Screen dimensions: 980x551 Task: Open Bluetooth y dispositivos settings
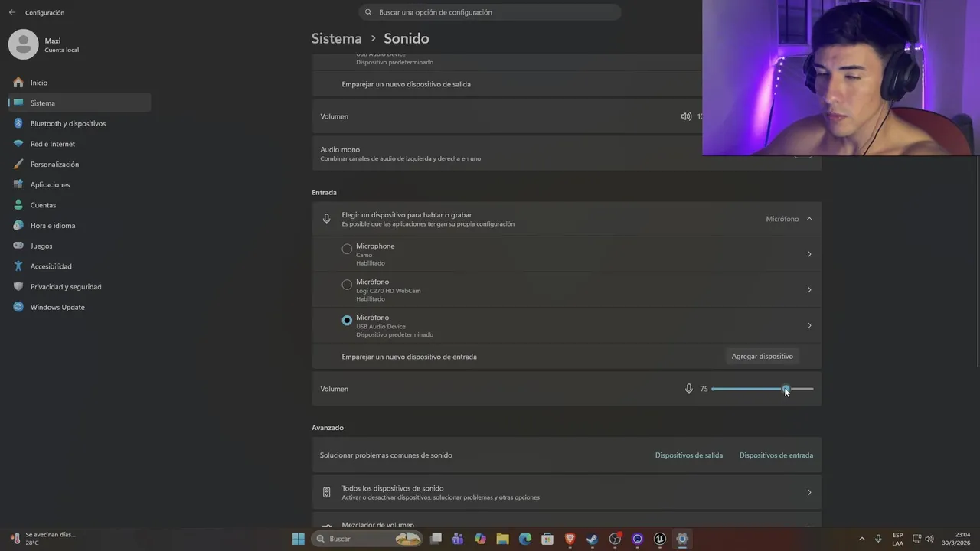(79, 123)
